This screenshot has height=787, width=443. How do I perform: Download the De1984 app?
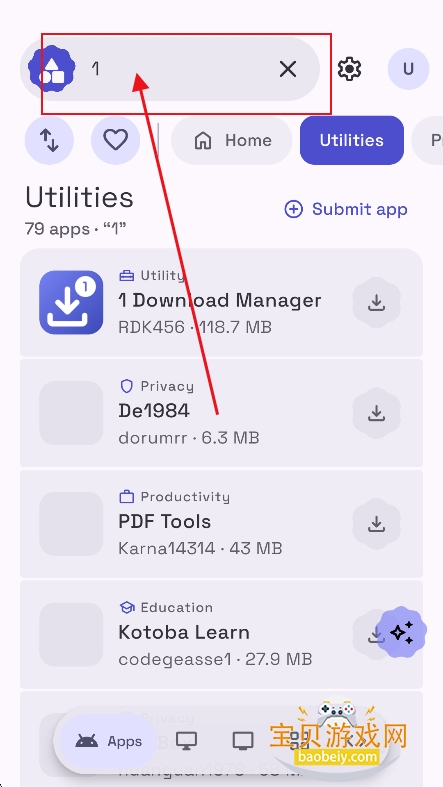tap(376, 413)
